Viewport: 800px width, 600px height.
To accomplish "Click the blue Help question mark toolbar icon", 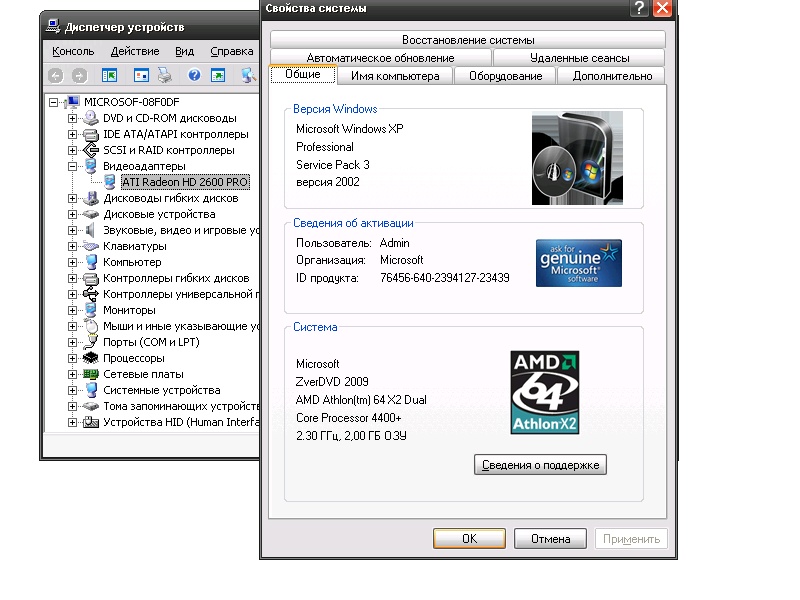I will coord(194,76).
